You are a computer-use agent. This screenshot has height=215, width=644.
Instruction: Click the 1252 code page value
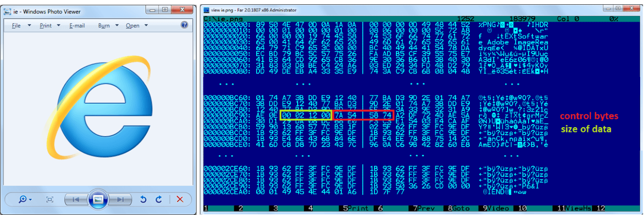(x=465, y=19)
